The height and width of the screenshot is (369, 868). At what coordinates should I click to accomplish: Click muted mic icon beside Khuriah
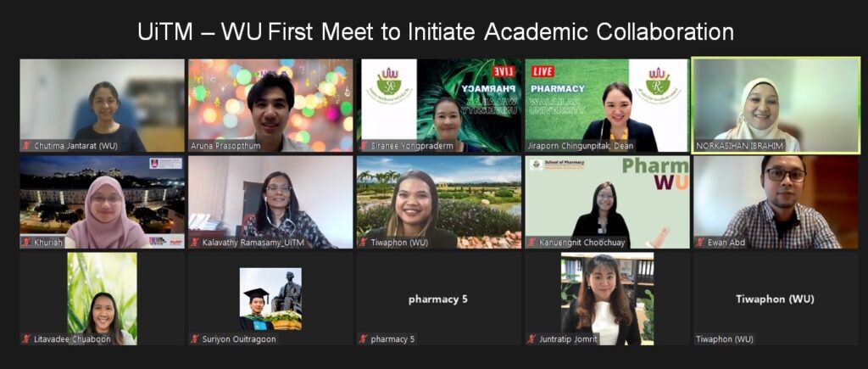point(26,242)
